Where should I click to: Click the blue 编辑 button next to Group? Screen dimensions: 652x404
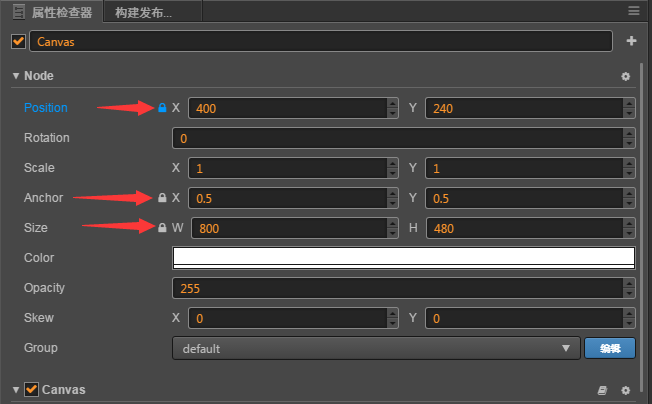click(610, 348)
